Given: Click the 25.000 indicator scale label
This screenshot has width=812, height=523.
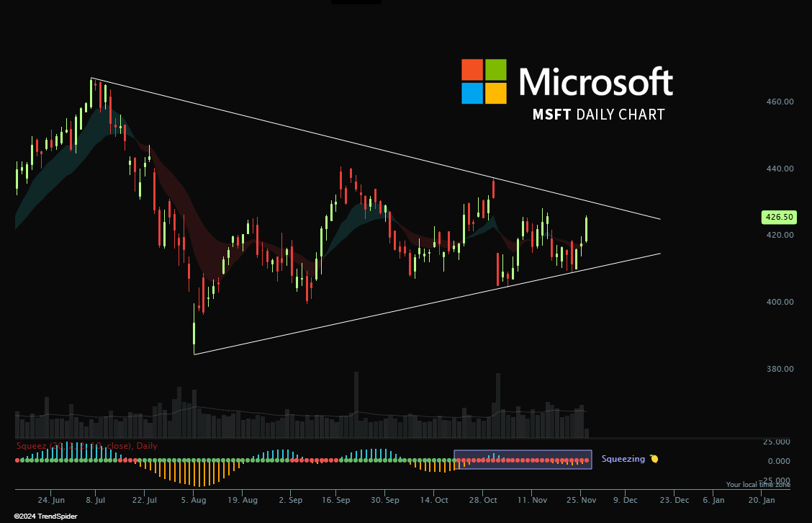Looking at the screenshot, I should tap(777, 442).
